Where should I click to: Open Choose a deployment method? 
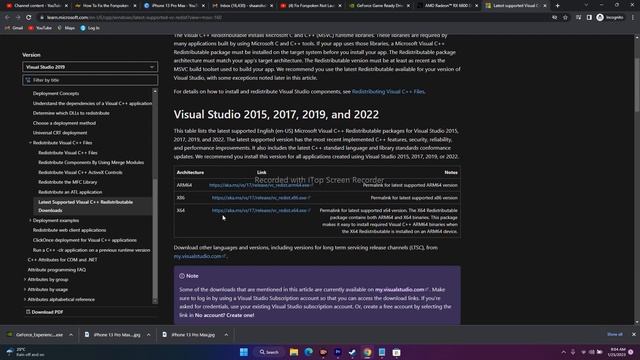coord(64,123)
